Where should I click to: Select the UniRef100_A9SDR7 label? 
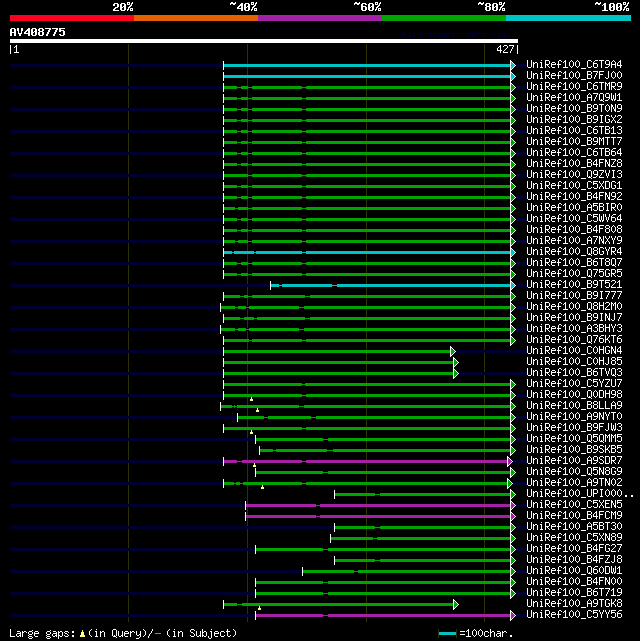(x=574, y=461)
